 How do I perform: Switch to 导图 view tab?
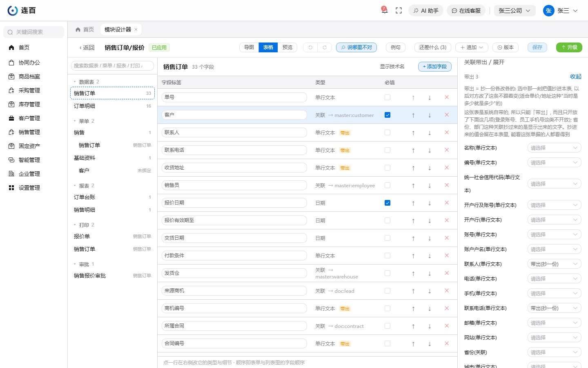[x=249, y=47]
